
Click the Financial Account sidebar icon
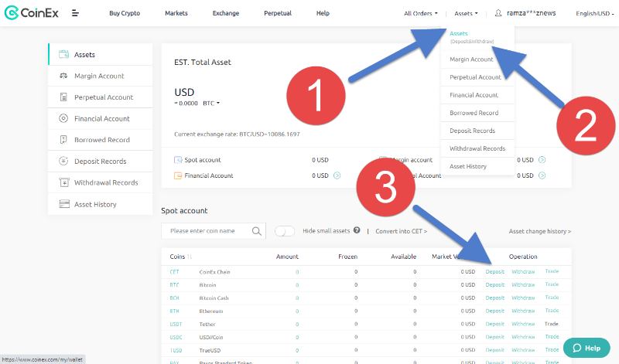pyautogui.click(x=63, y=118)
